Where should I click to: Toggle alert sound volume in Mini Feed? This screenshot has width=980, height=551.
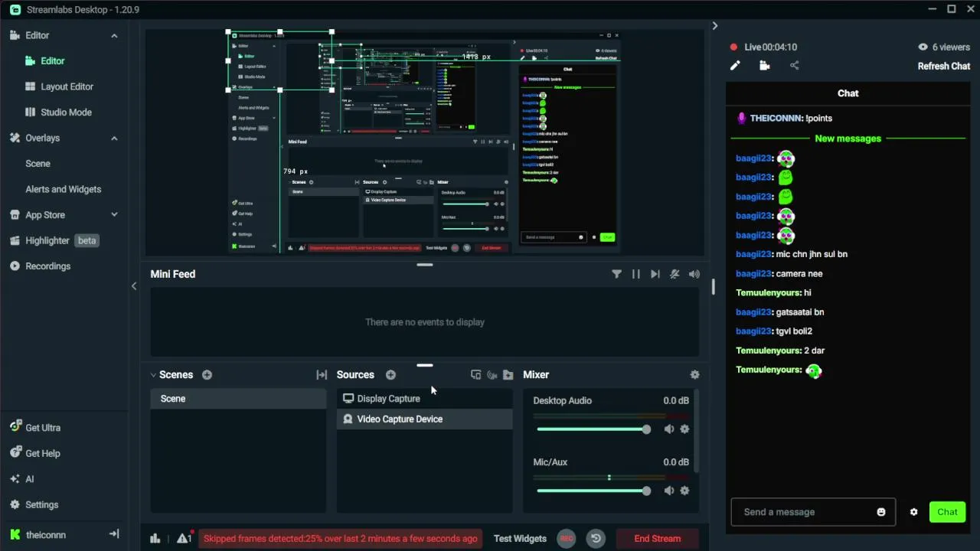(x=694, y=274)
